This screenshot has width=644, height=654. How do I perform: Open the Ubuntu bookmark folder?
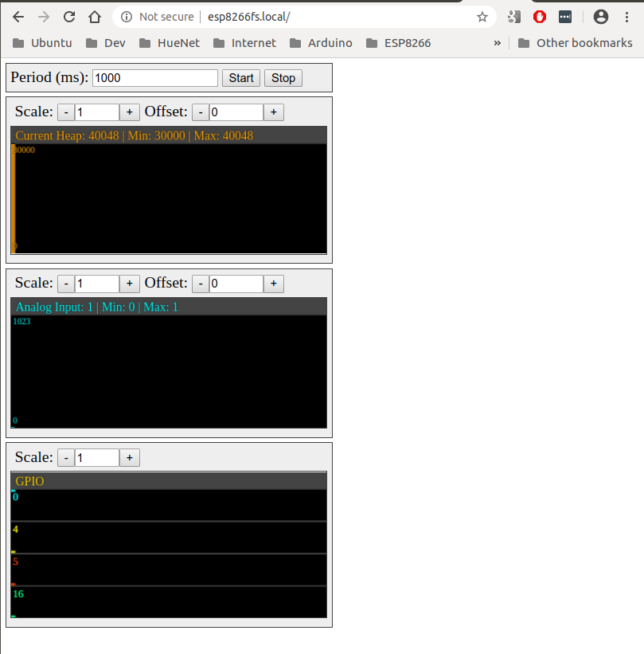pyautogui.click(x=43, y=43)
